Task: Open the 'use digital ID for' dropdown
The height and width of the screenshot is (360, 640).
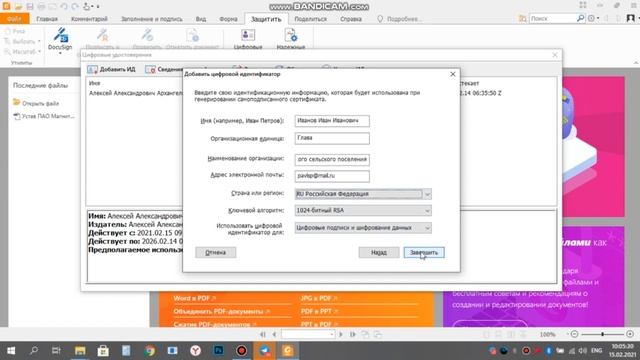Action: [x=363, y=228]
